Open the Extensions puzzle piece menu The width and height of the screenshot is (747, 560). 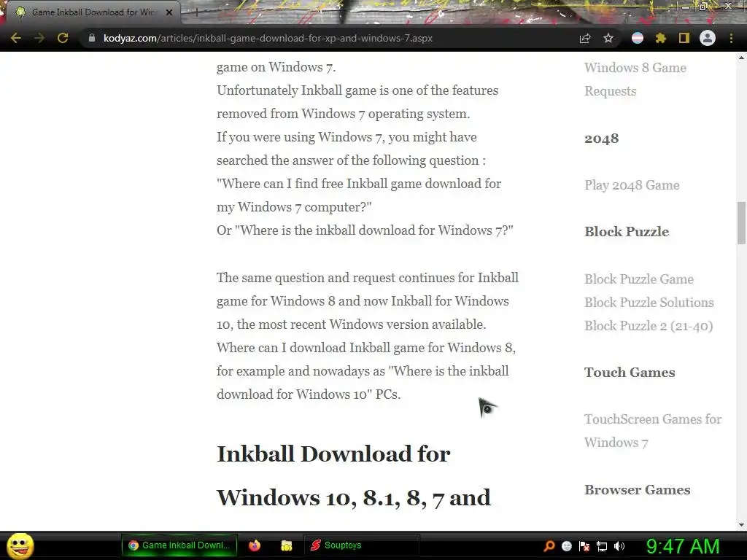tap(660, 38)
